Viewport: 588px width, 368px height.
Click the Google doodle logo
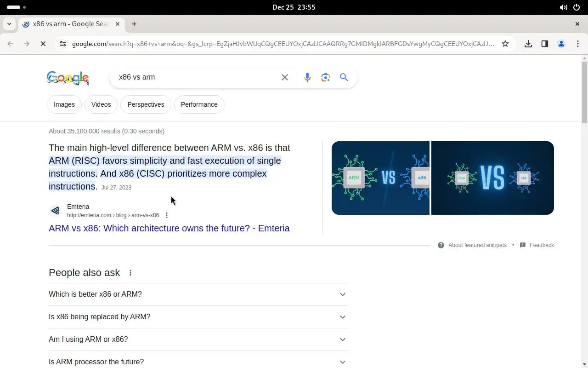point(68,78)
